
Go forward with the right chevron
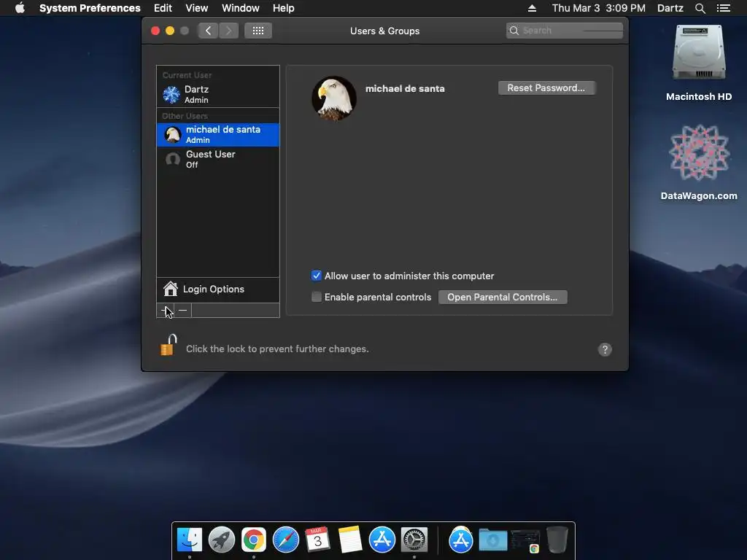(x=228, y=31)
